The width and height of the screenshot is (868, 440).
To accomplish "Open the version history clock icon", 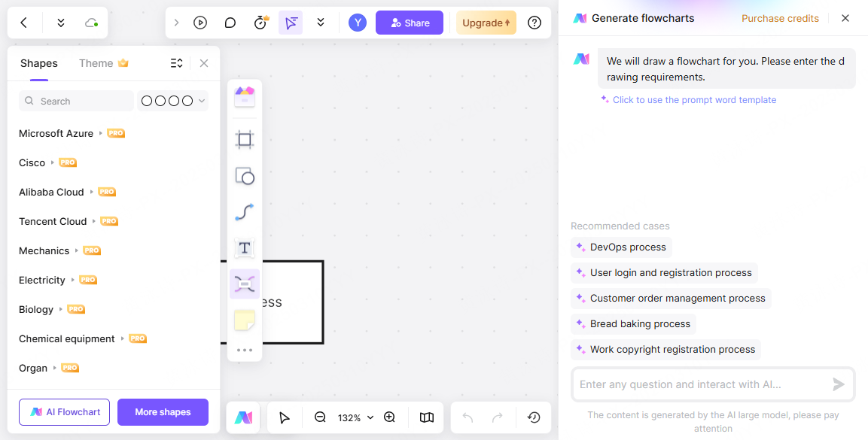I will click(534, 417).
